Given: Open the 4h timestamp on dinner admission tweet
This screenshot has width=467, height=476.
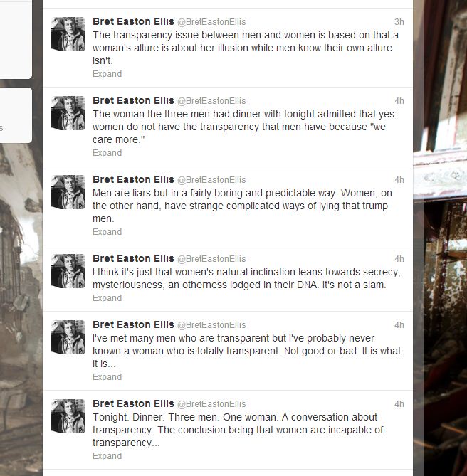Looking at the screenshot, I should point(399,101).
